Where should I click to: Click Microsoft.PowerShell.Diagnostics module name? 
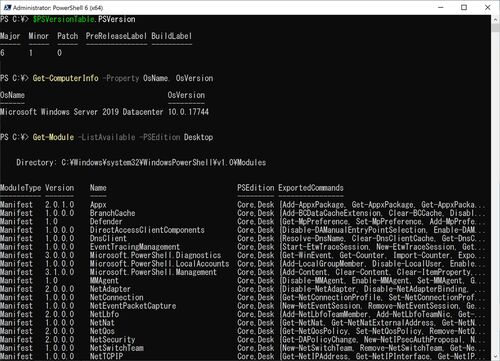coord(155,255)
